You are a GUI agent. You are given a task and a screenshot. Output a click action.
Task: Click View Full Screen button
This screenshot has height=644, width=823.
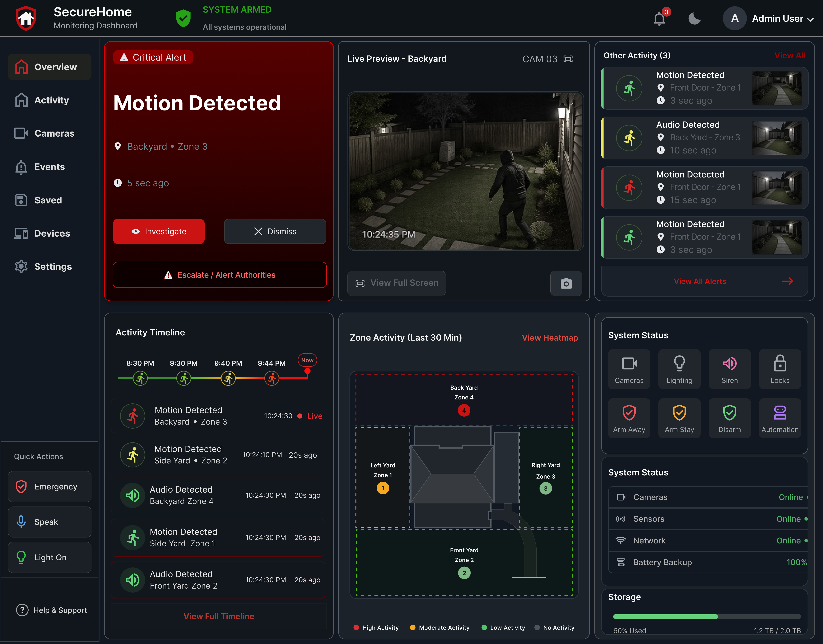coord(396,283)
